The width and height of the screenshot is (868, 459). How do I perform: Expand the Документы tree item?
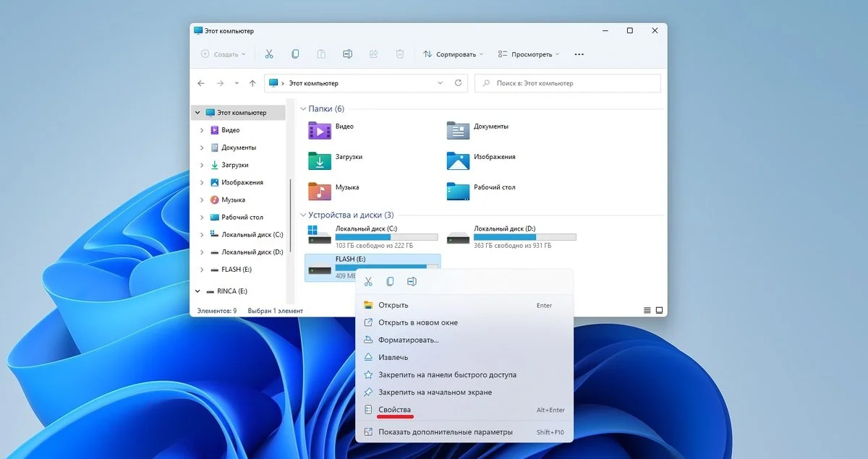pos(202,147)
